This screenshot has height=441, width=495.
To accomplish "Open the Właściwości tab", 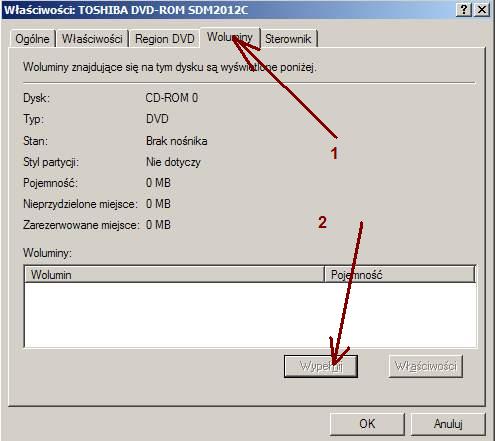I will pyautogui.click(x=92, y=39).
